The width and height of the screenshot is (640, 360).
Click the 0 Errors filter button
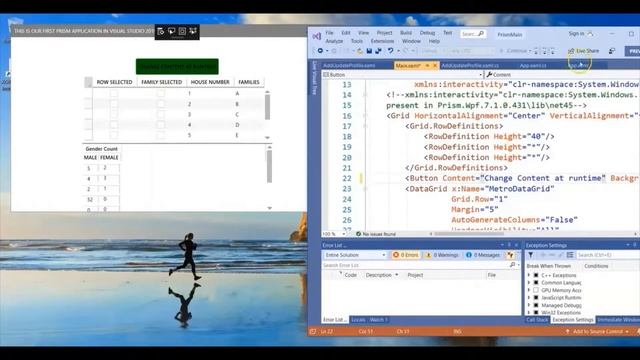[x=406, y=255]
